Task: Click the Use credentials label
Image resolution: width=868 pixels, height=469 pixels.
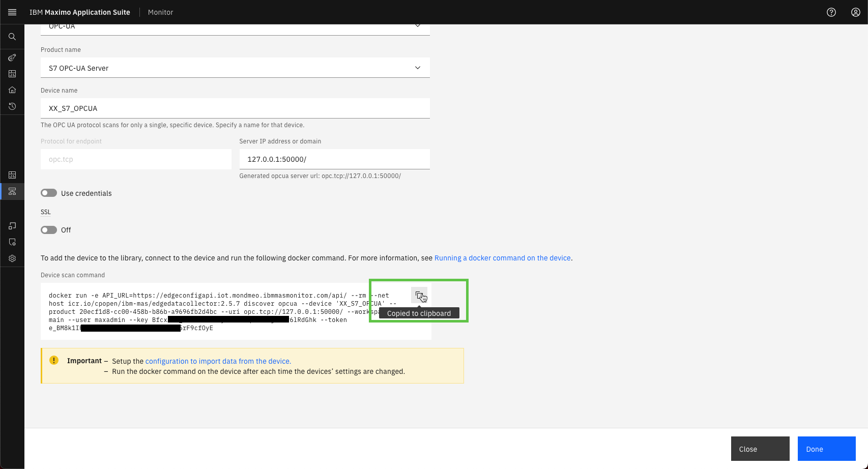Action: tap(86, 193)
